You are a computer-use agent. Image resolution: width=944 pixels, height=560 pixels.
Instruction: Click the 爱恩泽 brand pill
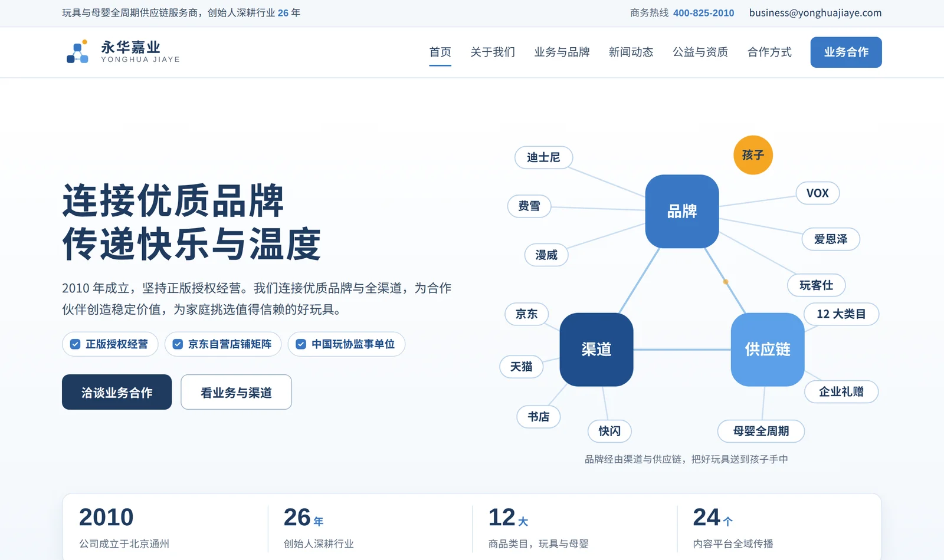pyautogui.click(x=831, y=239)
